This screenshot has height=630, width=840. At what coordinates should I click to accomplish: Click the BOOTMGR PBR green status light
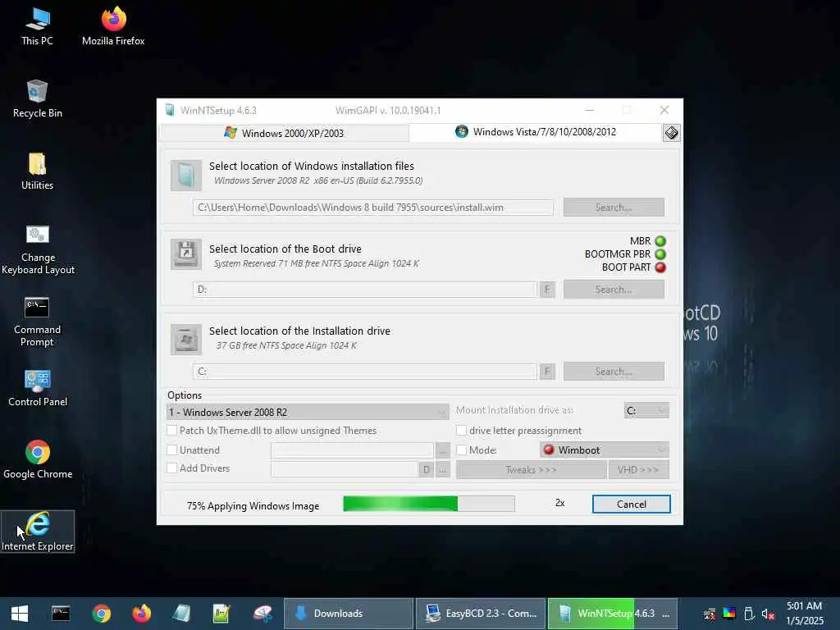click(660, 254)
